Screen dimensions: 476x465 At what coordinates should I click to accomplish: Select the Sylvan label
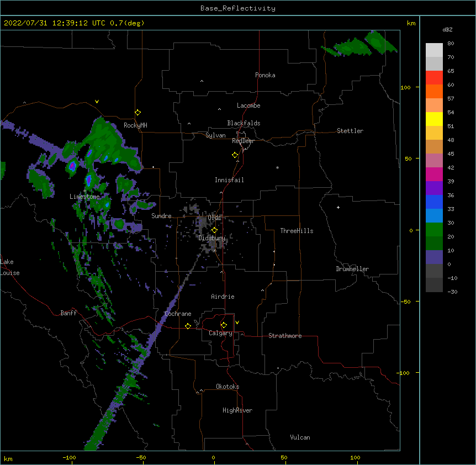[215, 135]
